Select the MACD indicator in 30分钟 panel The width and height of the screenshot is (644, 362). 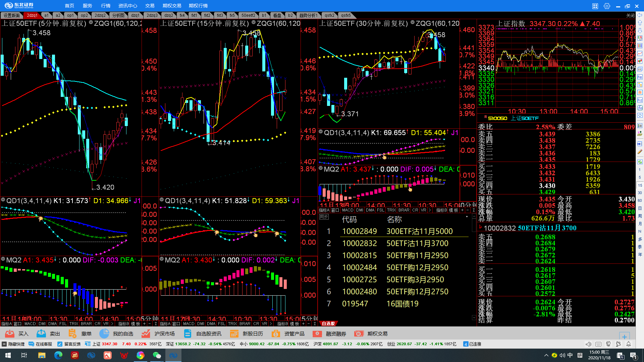click(x=347, y=210)
